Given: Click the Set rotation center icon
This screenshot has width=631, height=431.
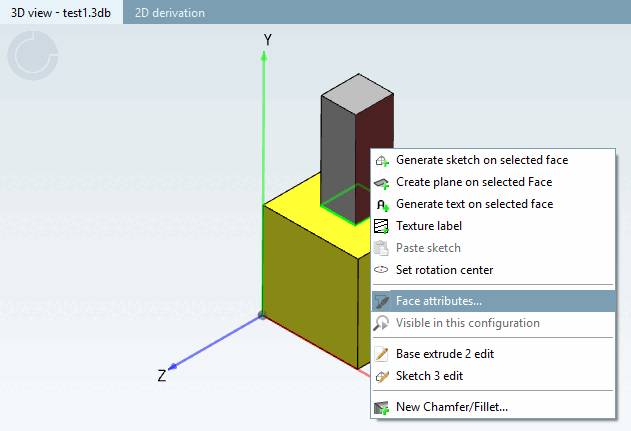Looking at the screenshot, I should pyautogui.click(x=381, y=270).
